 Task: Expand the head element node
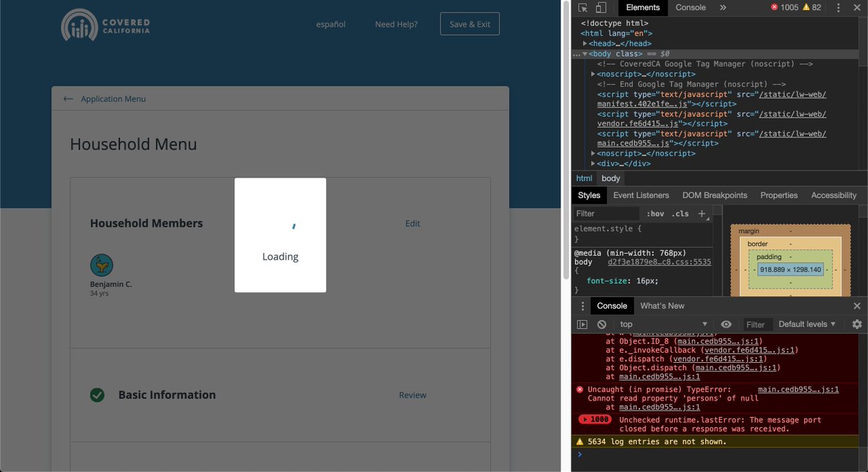coord(584,43)
